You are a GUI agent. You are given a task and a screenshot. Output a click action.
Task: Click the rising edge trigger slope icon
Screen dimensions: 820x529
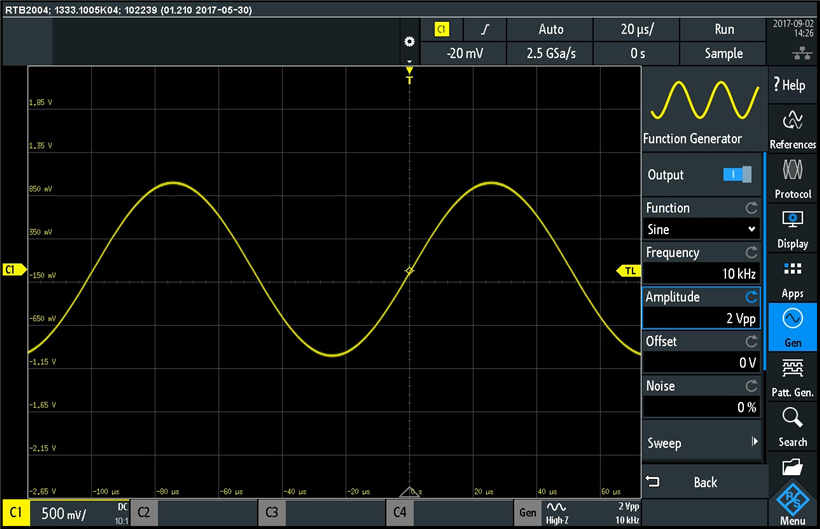(x=485, y=29)
